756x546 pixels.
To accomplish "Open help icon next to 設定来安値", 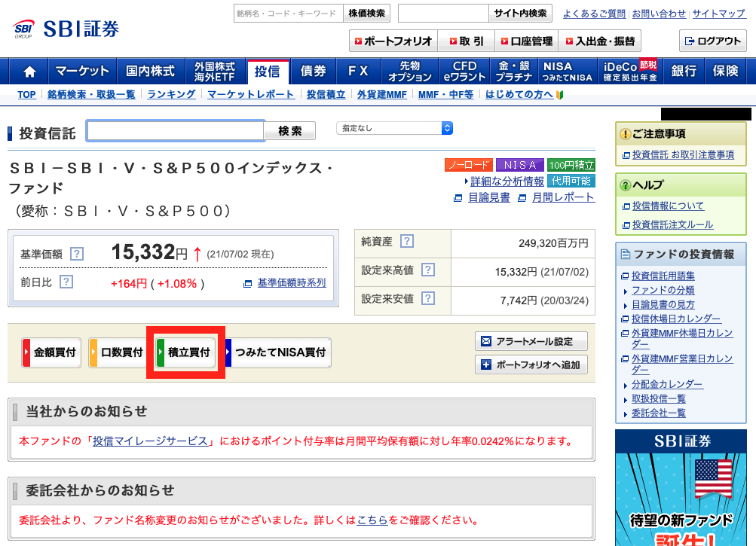I will [x=427, y=298].
